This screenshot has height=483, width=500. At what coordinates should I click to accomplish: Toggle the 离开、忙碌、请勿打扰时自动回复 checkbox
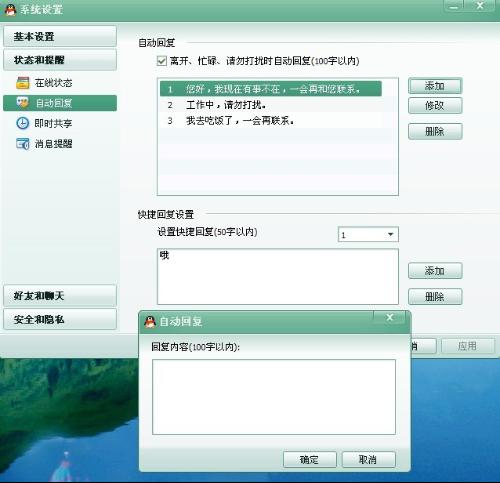[162, 61]
